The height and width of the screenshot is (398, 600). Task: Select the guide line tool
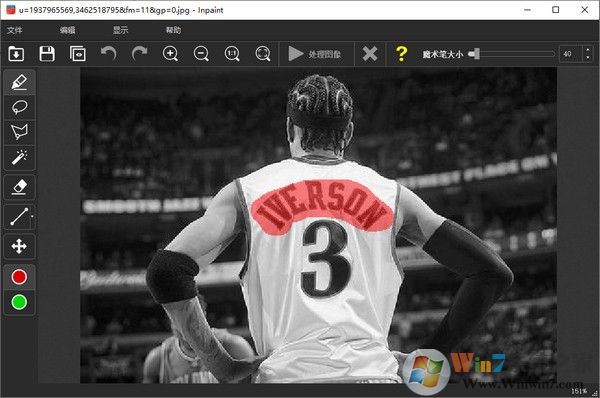click(x=18, y=217)
